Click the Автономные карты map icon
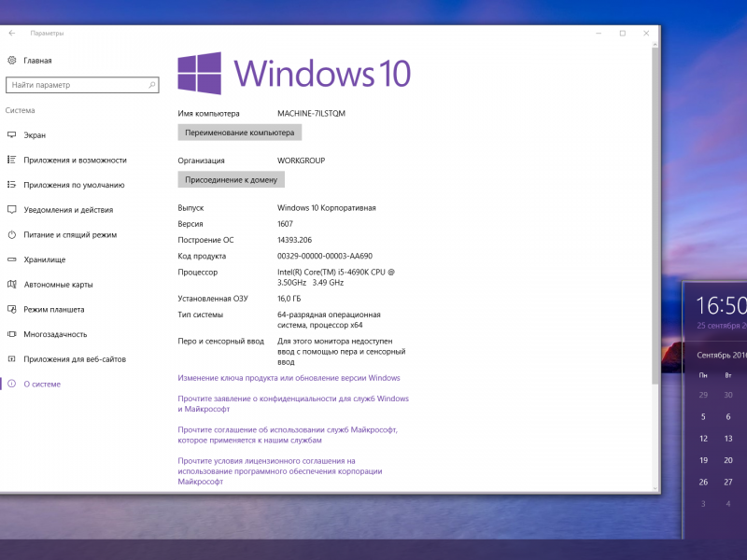The width and height of the screenshot is (747, 560). pos(12,285)
